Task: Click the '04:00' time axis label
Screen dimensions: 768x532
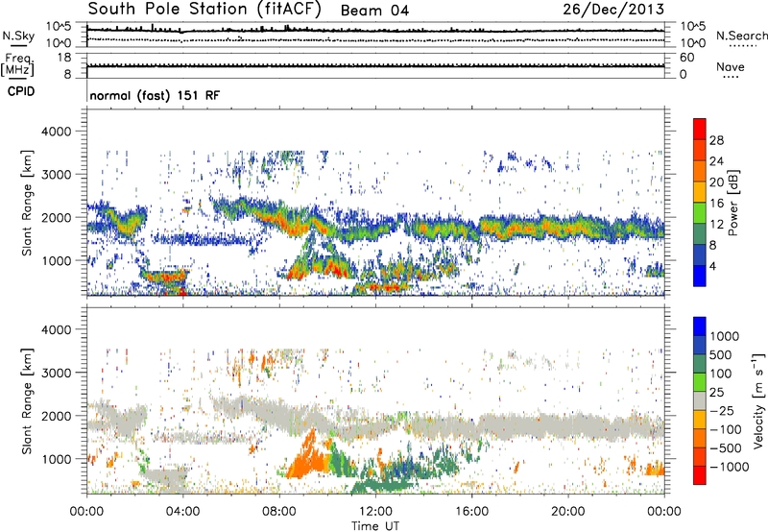Action: coord(182,512)
